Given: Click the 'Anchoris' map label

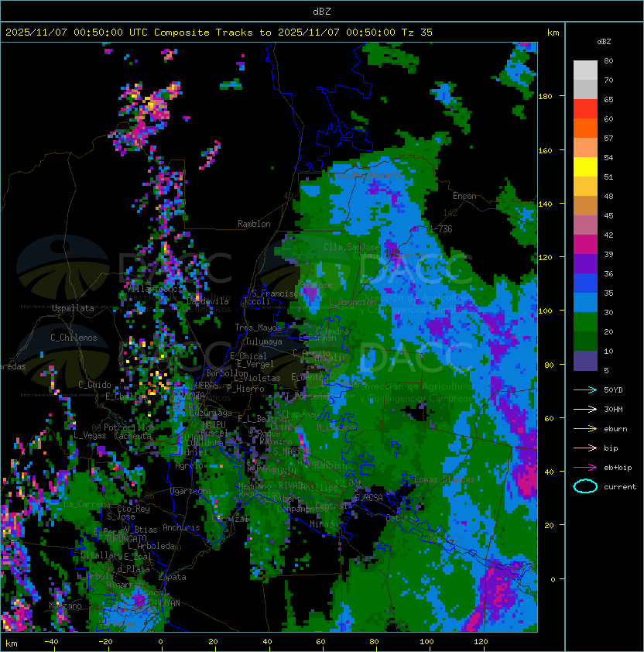Looking at the screenshot, I should pyautogui.click(x=181, y=527).
